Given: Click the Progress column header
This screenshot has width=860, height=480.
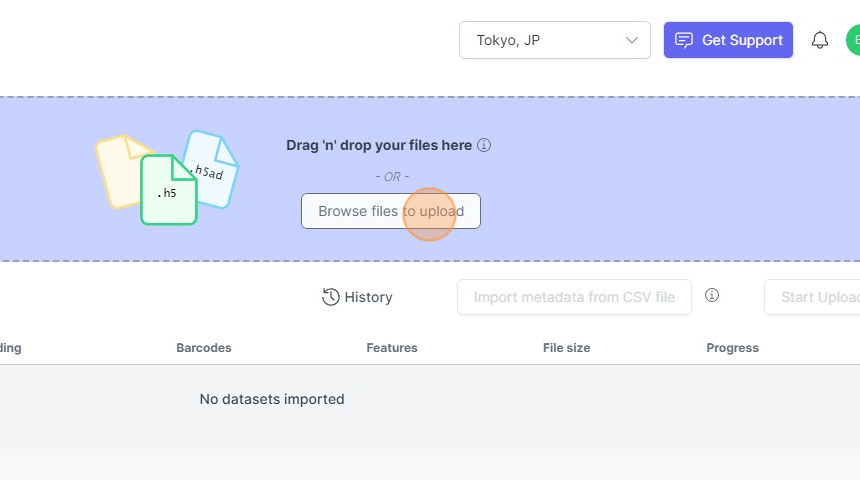Looking at the screenshot, I should click(732, 348).
